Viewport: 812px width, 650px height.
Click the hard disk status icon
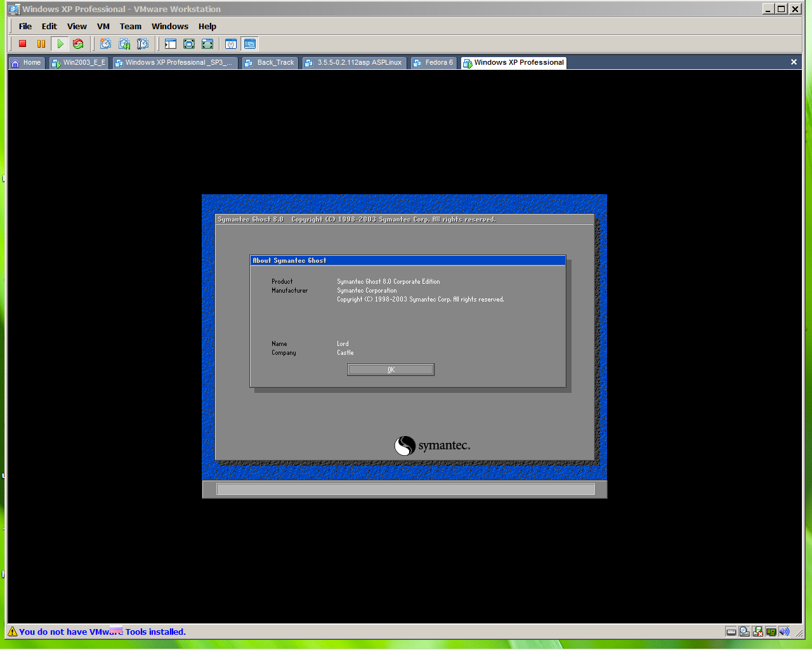pyautogui.click(x=731, y=632)
